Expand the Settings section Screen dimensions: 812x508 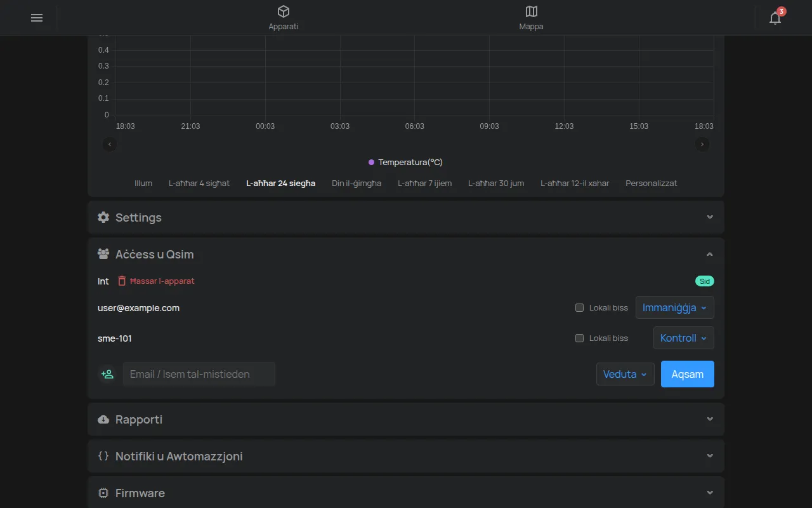406,217
